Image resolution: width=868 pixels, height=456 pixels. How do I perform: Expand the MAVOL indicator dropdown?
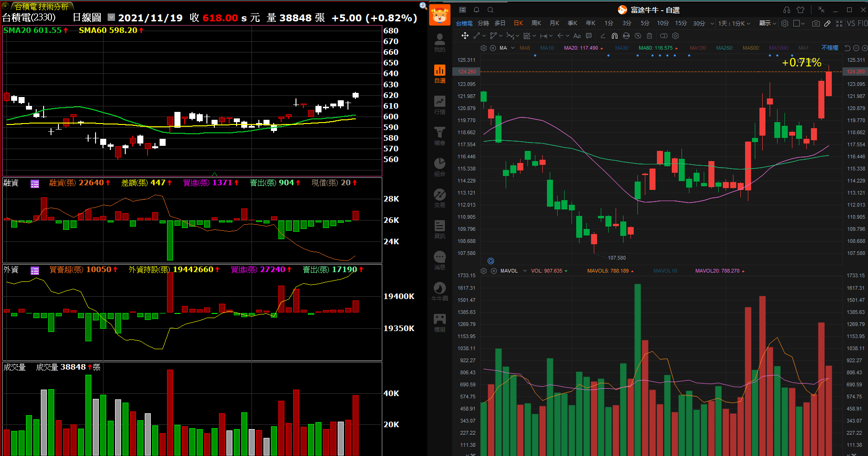[x=525, y=271]
